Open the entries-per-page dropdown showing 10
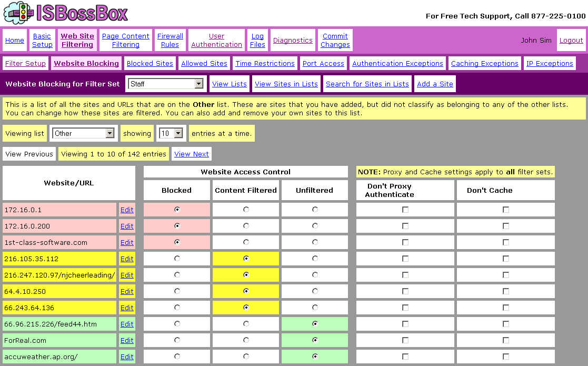This screenshot has height=366, width=588. pos(178,134)
